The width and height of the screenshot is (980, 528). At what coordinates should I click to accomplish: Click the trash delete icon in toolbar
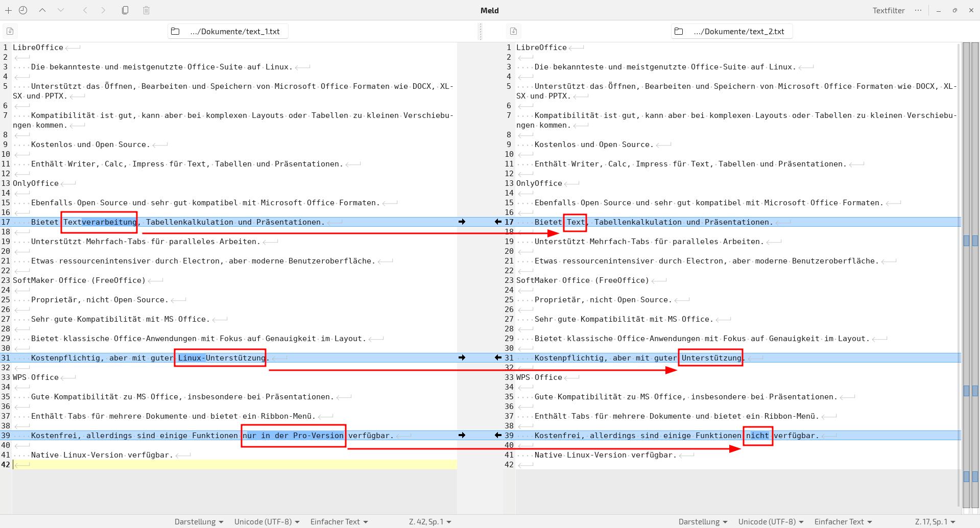coord(146,10)
